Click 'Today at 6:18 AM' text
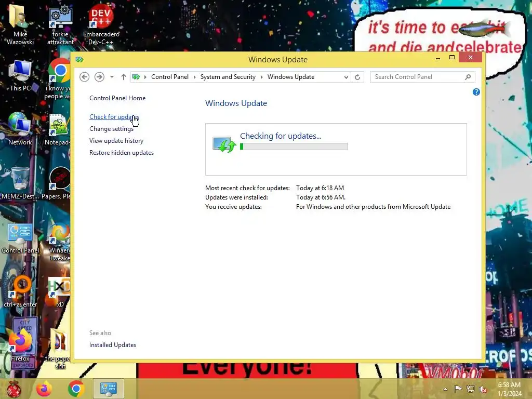The width and height of the screenshot is (532, 399). (320, 188)
